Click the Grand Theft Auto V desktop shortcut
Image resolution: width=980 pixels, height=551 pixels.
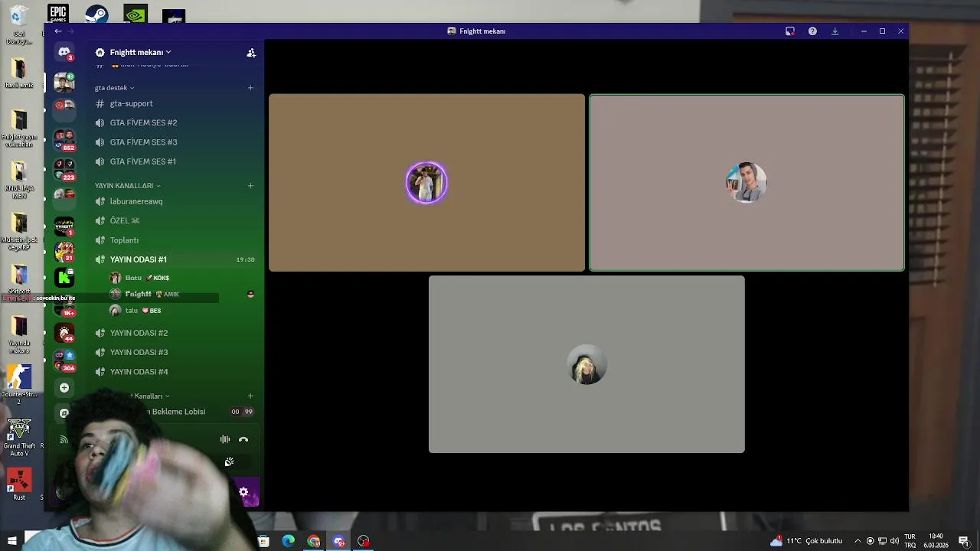coord(19,438)
